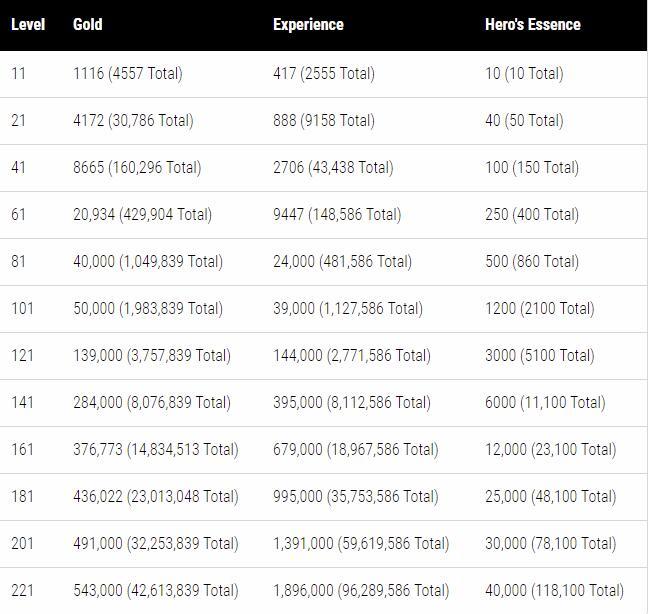The height and width of the screenshot is (614, 648).
Task: Select the level 81 cell
Action: coord(19,261)
